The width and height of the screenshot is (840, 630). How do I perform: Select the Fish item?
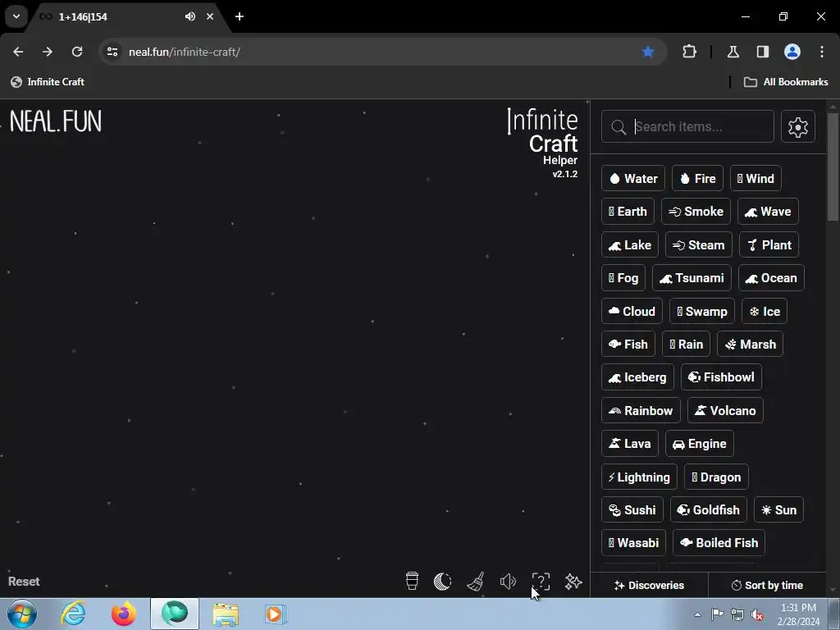tap(628, 344)
